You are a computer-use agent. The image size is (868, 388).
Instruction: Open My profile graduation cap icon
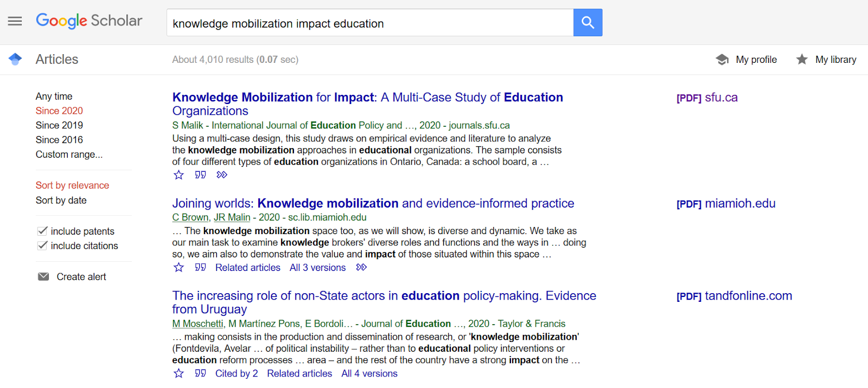[x=722, y=60]
